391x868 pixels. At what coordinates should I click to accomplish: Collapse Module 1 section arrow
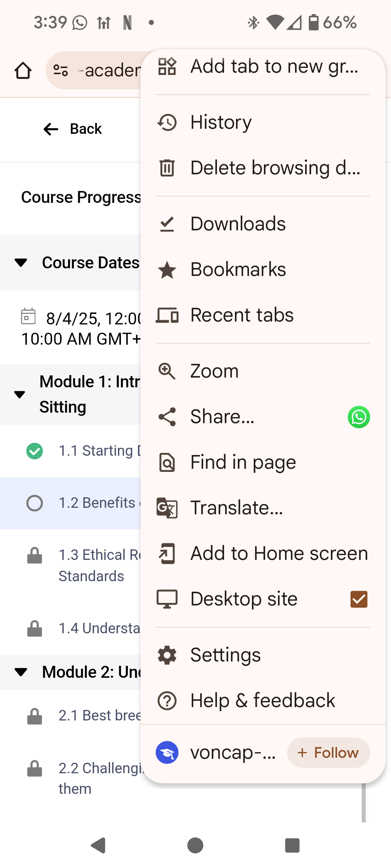pyautogui.click(x=20, y=395)
